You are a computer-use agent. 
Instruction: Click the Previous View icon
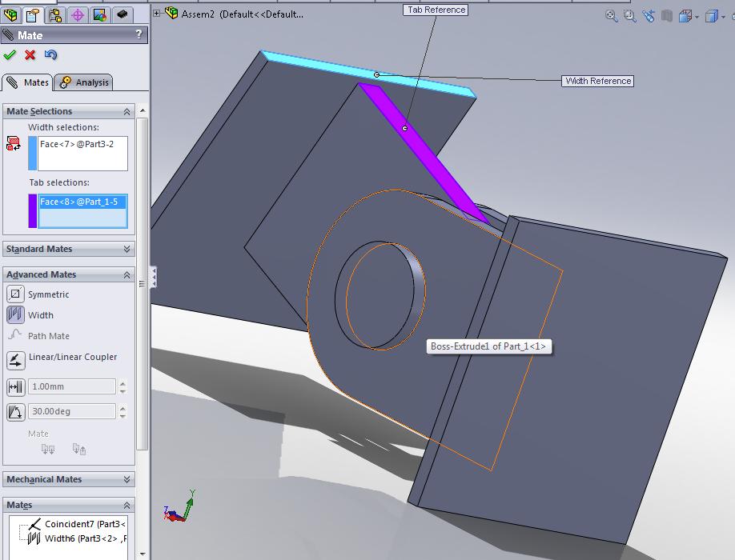(x=649, y=16)
